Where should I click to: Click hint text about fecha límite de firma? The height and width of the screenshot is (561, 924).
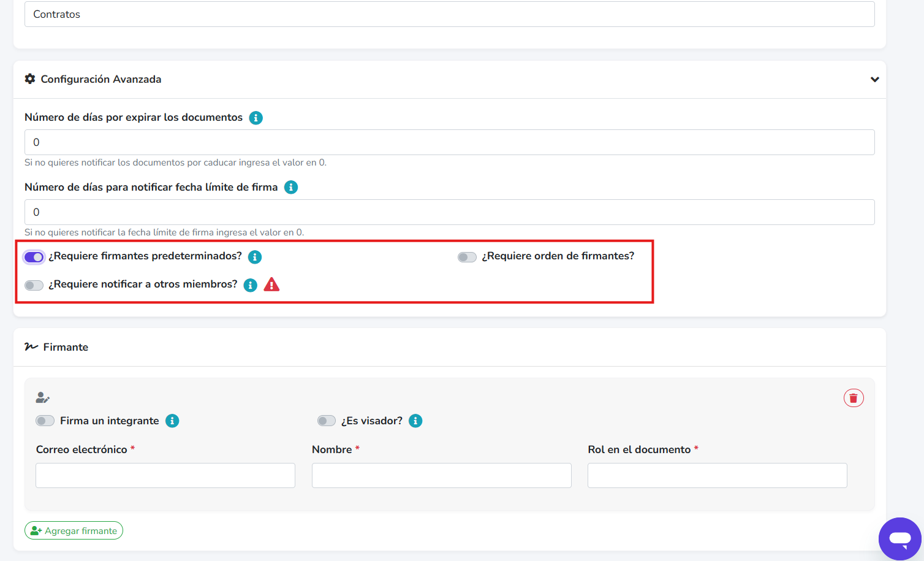coord(164,232)
